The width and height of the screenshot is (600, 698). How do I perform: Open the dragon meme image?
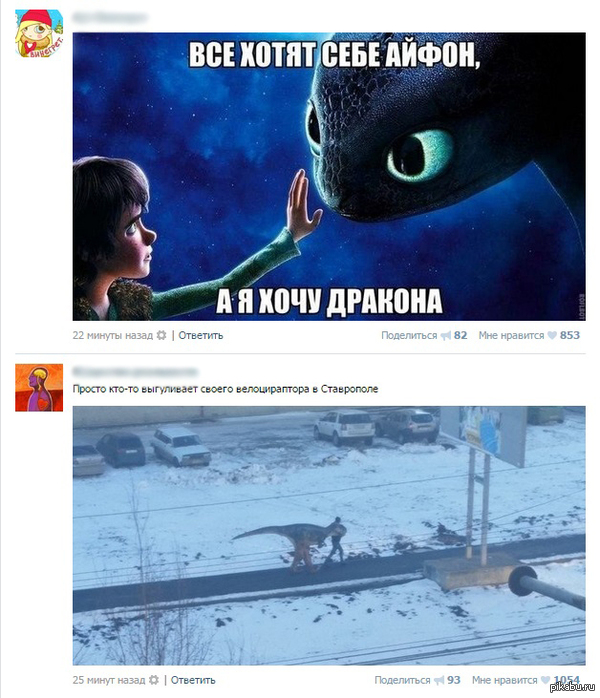coord(329,176)
